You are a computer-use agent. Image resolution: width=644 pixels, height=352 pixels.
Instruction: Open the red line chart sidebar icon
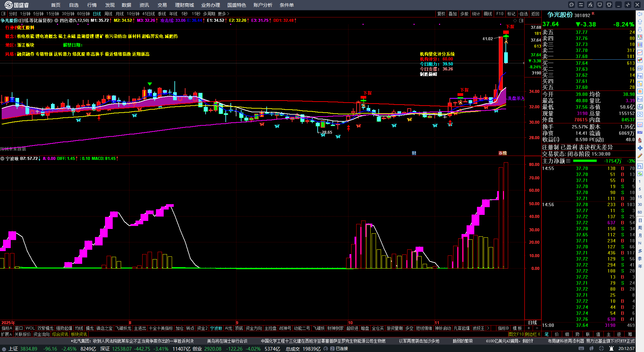pyautogui.click(x=640, y=53)
